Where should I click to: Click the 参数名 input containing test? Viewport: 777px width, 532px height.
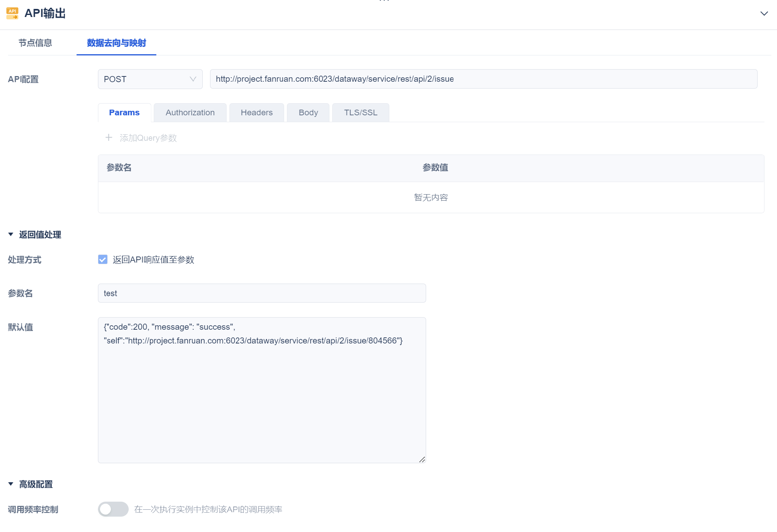click(262, 293)
